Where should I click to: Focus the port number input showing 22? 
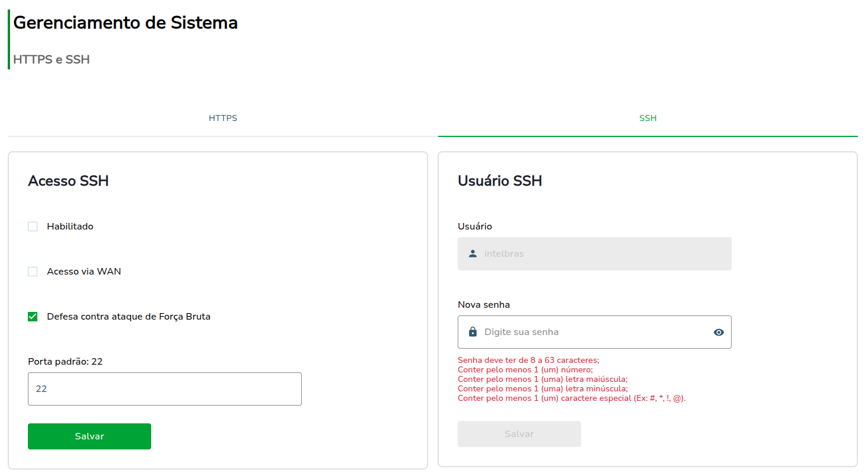[165, 389]
